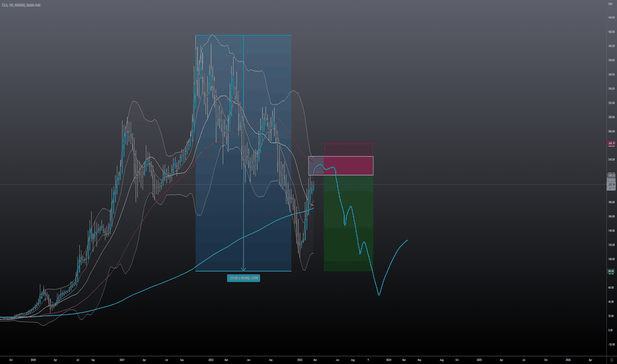Click the 140.00 price axis value
The width and height of the screenshot is (617, 364).
pos(611,230)
